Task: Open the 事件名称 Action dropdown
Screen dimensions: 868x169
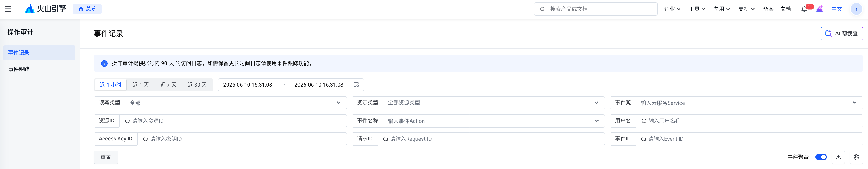Action: 494,121
